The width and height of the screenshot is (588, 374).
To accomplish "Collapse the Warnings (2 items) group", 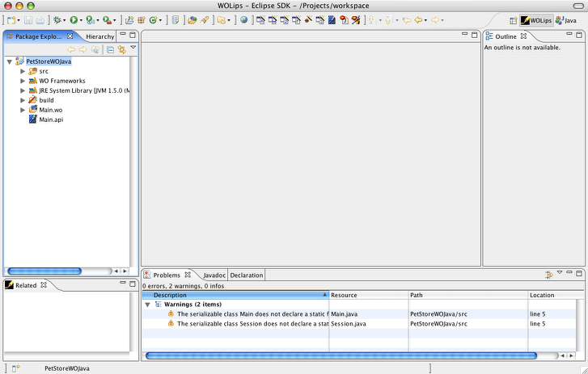I will click(148, 305).
